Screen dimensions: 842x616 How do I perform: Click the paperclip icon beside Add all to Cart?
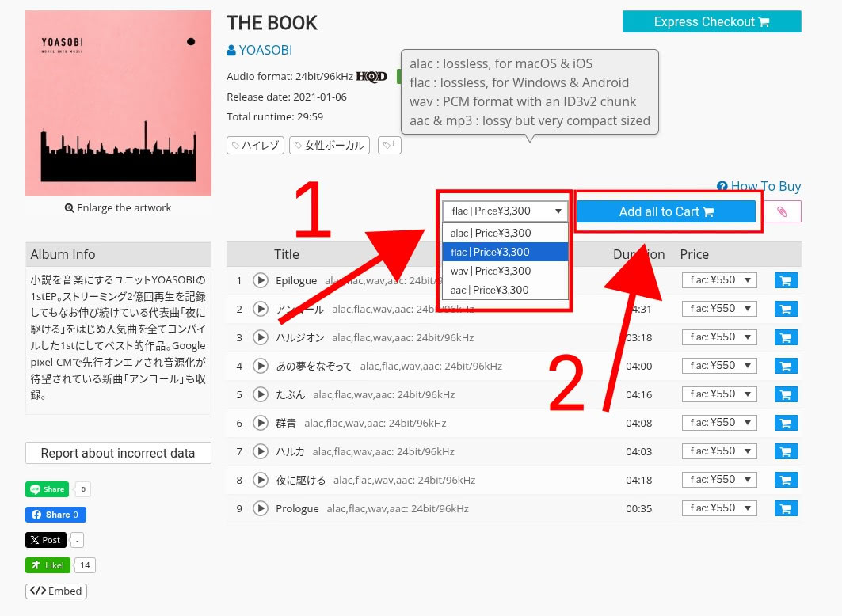[780, 211]
